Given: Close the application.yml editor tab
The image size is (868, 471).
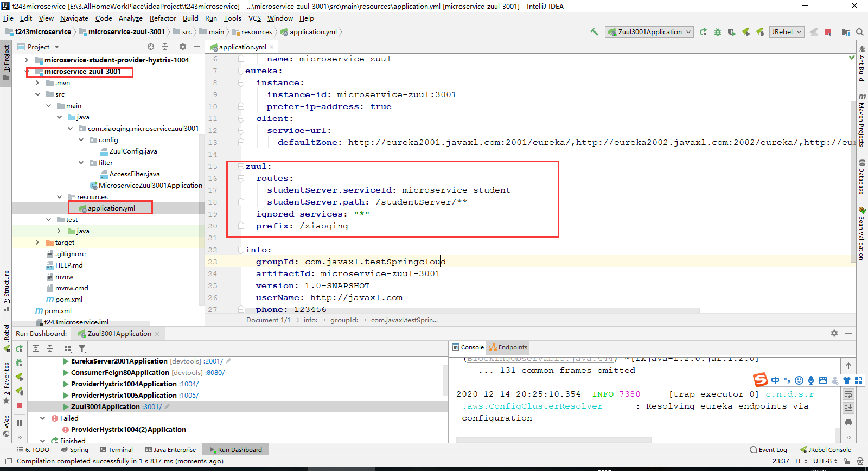Looking at the screenshot, I should pyautogui.click(x=272, y=47).
